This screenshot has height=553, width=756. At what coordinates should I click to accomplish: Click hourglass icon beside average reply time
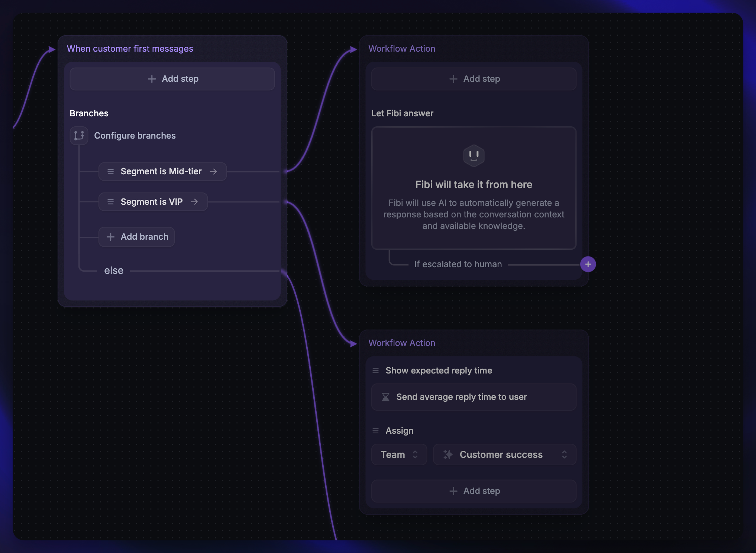(386, 397)
